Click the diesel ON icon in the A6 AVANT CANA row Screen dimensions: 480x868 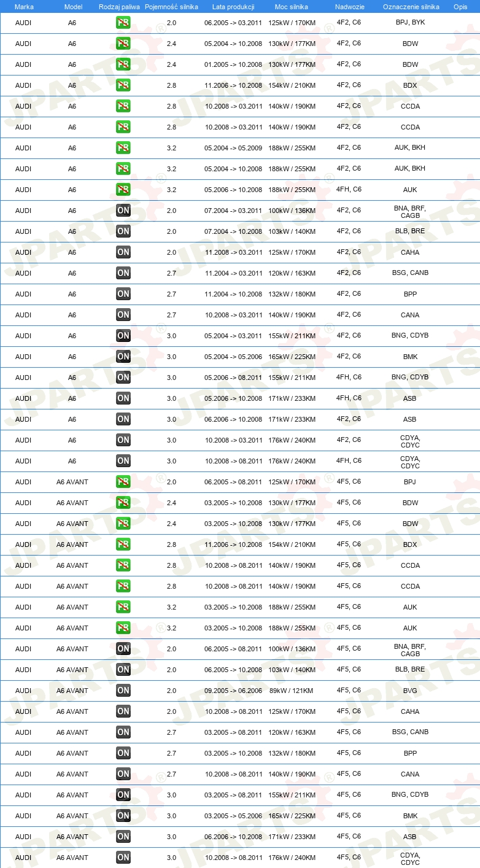coord(123,774)
